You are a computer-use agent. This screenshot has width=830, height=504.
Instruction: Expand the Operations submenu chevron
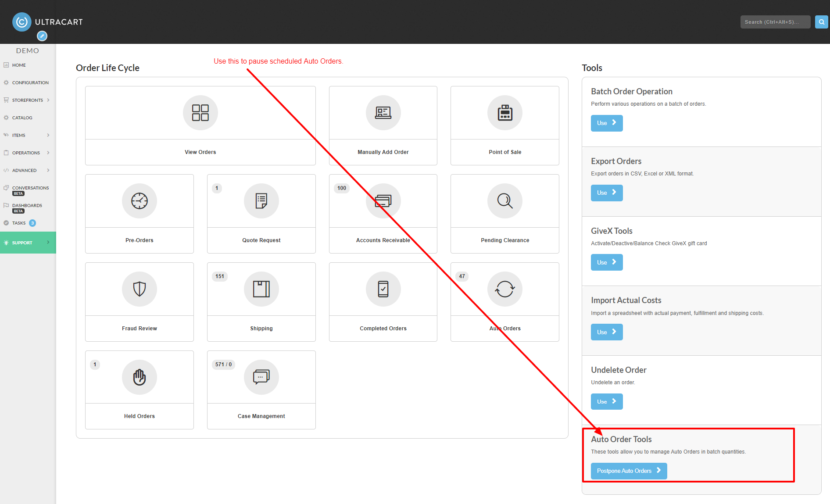(x=48, y=153)
